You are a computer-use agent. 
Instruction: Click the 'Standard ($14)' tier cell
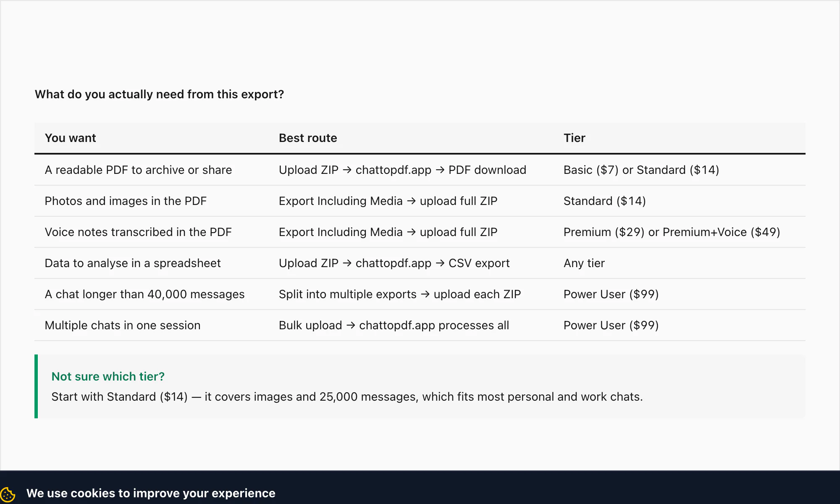coord(605,201)
